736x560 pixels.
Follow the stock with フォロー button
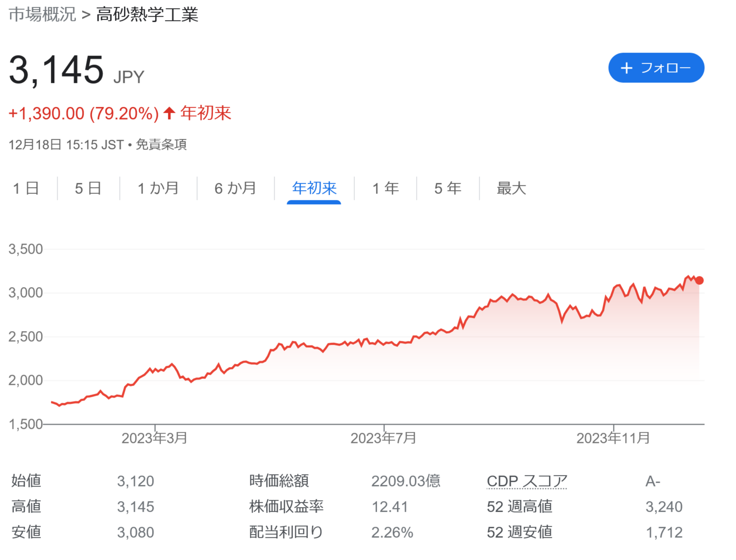click(656, 68)
